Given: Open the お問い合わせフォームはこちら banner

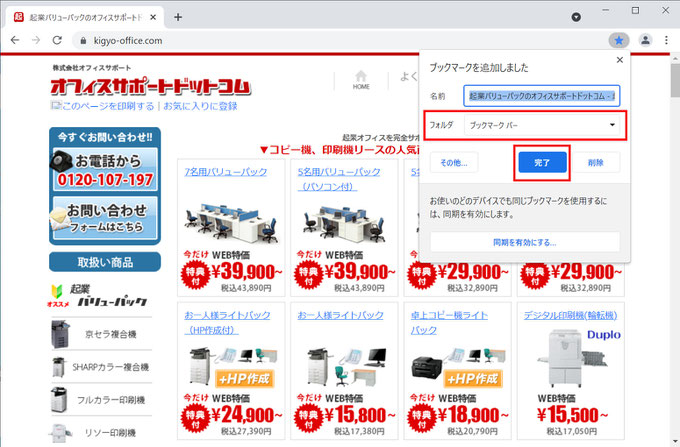Looking at the screenshot, I should coord(105,218).
